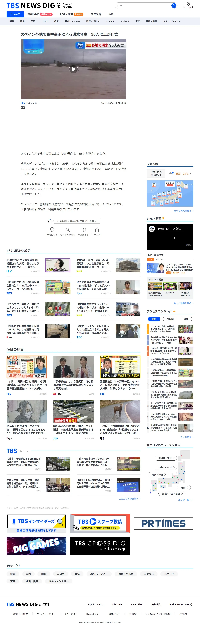Click the 国際 tag under the article
The height and width of the screenshot is (644, 200).
click(x=23, y=107)
